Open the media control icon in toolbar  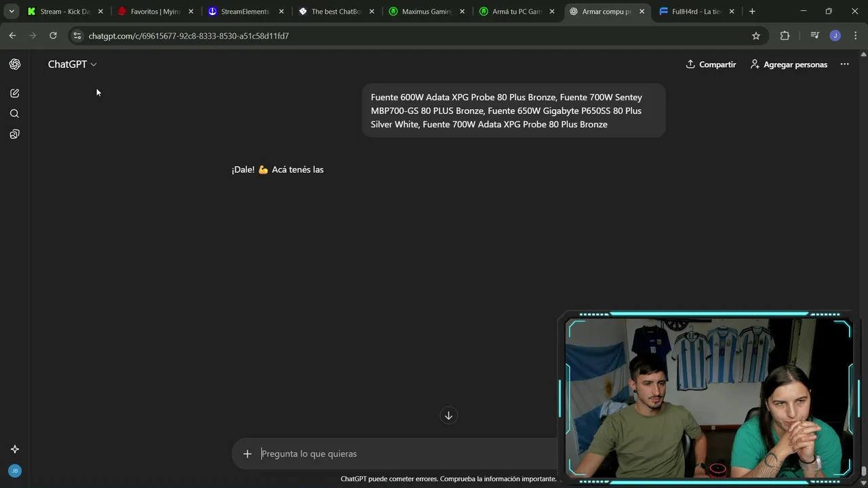(815, 36)
